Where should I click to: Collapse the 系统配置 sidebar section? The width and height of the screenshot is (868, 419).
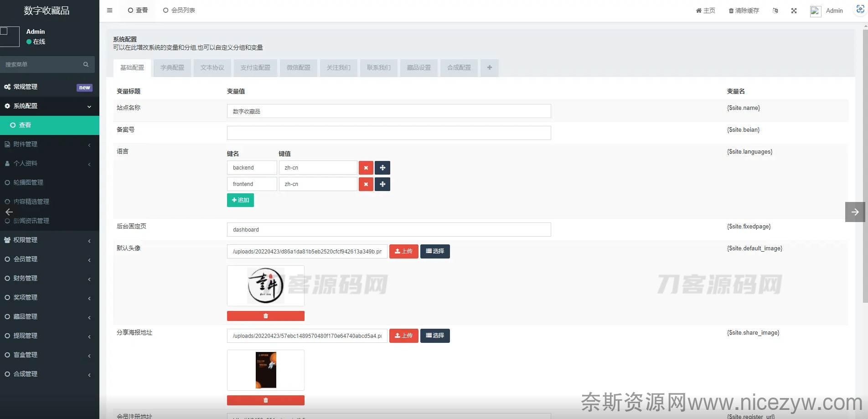pos(50,106)
